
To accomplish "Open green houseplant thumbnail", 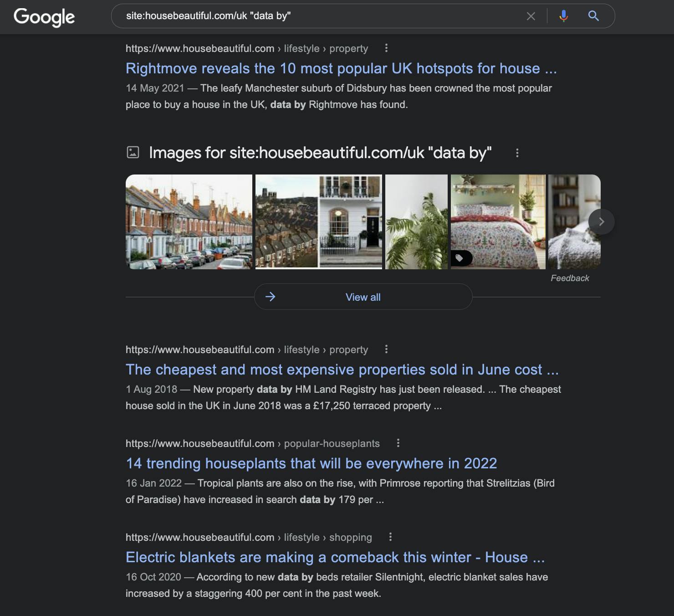I will [x=416, y=222].
